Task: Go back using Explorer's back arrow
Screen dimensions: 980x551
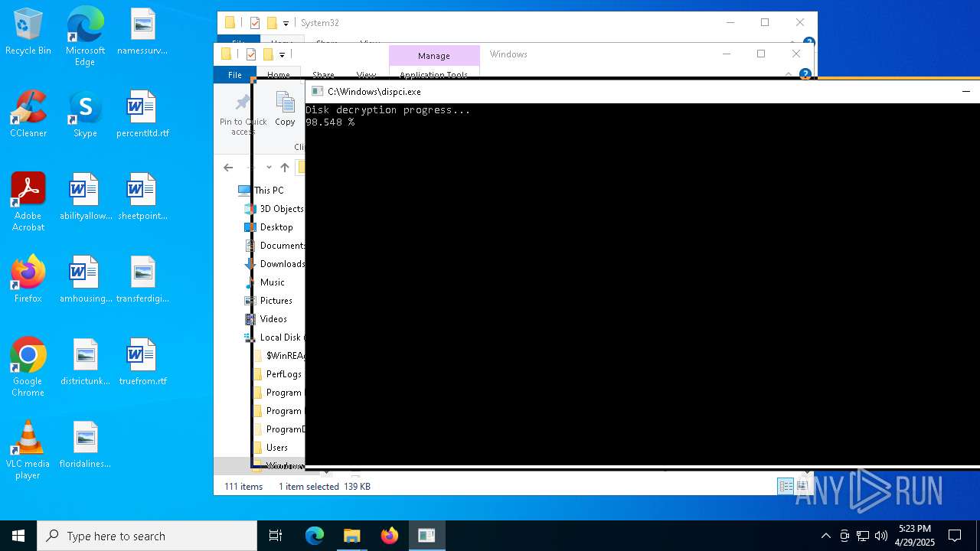Action: (x=228, y=168)
